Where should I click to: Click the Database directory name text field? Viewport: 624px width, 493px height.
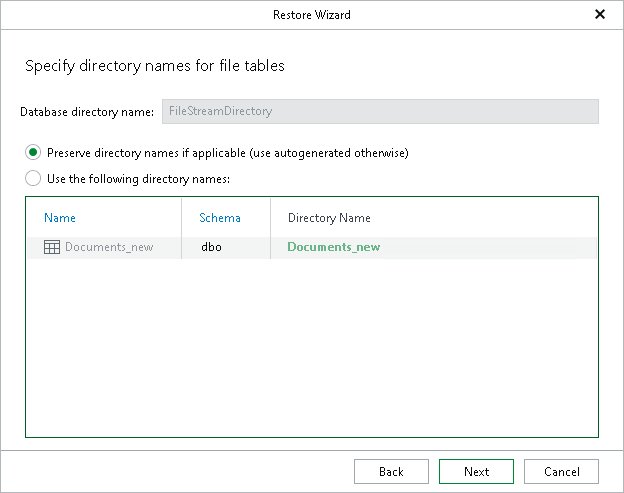[380, 111]
